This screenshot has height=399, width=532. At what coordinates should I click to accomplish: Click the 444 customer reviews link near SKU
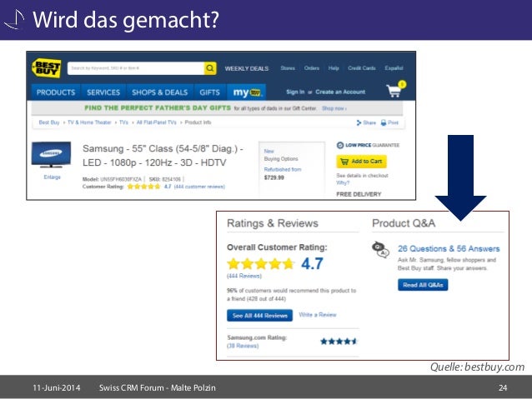(x=199, y=187)
